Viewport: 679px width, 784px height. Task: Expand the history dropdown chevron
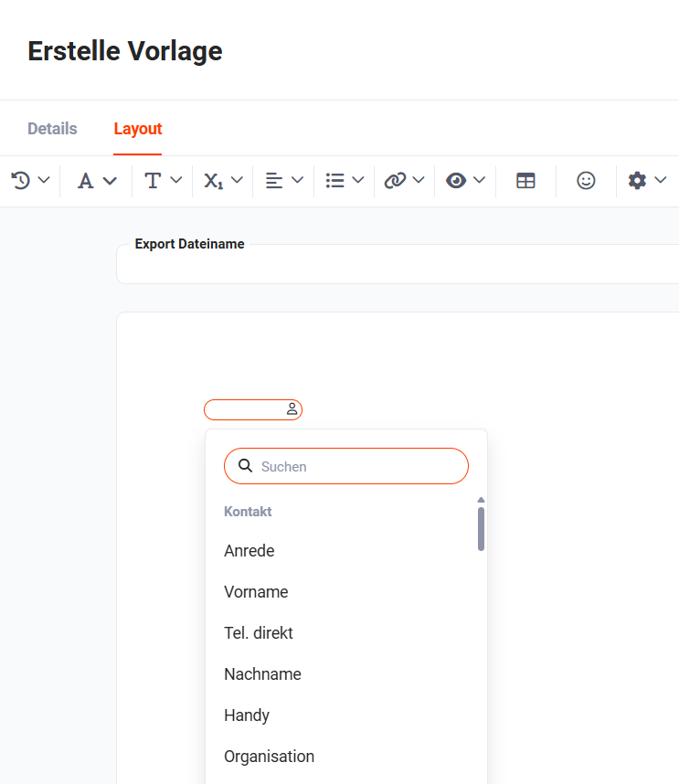(44, 180)
